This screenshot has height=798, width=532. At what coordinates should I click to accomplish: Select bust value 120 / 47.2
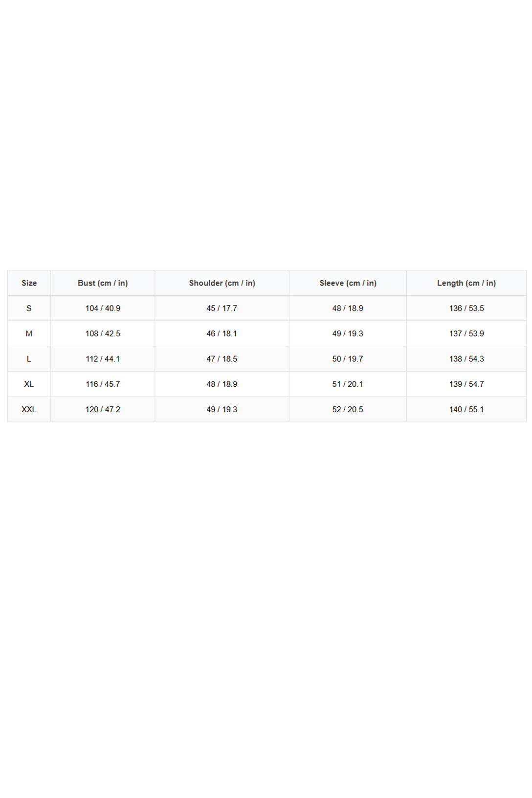coord(103,410)
